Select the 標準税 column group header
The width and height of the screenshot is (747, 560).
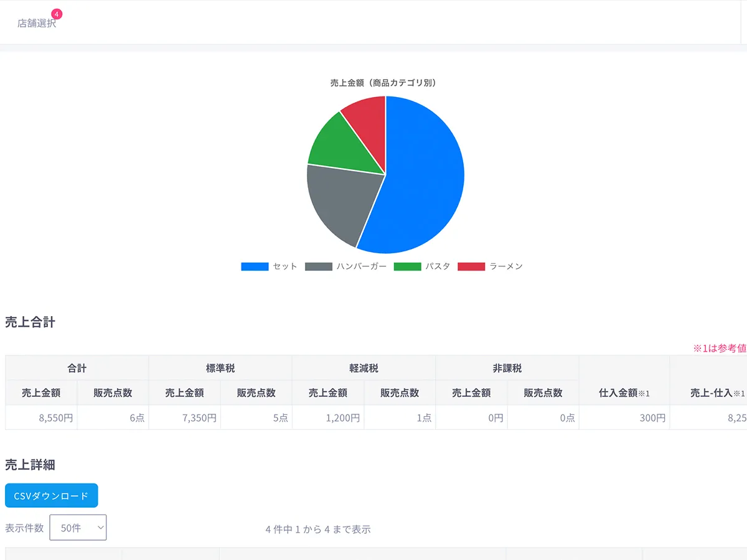(220, 368)
